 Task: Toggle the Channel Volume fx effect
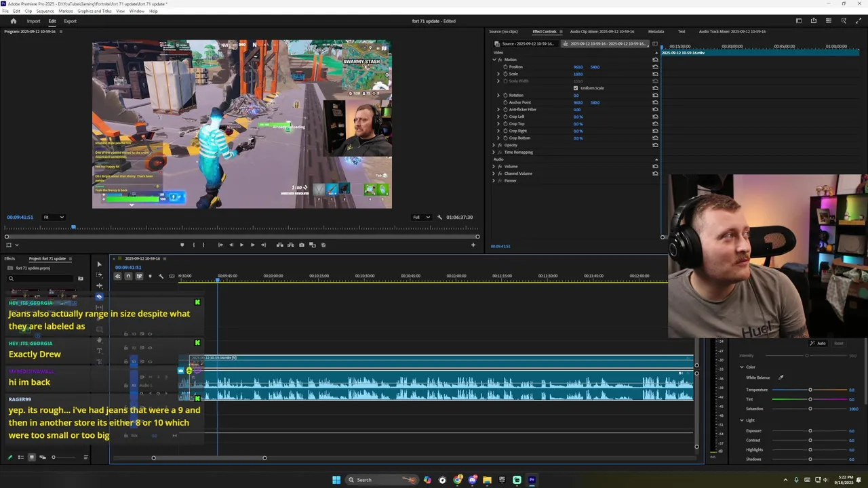coord(500,174)
